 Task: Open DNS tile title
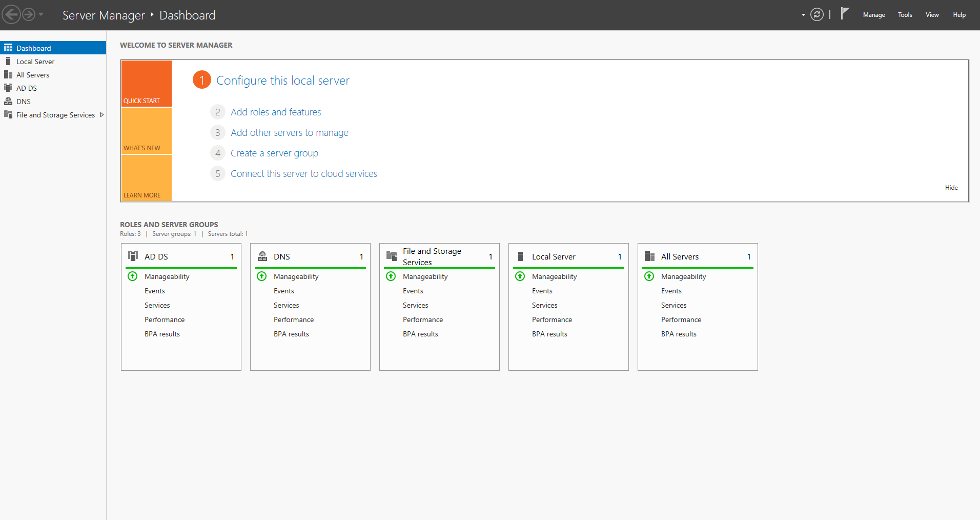point(282,256)
